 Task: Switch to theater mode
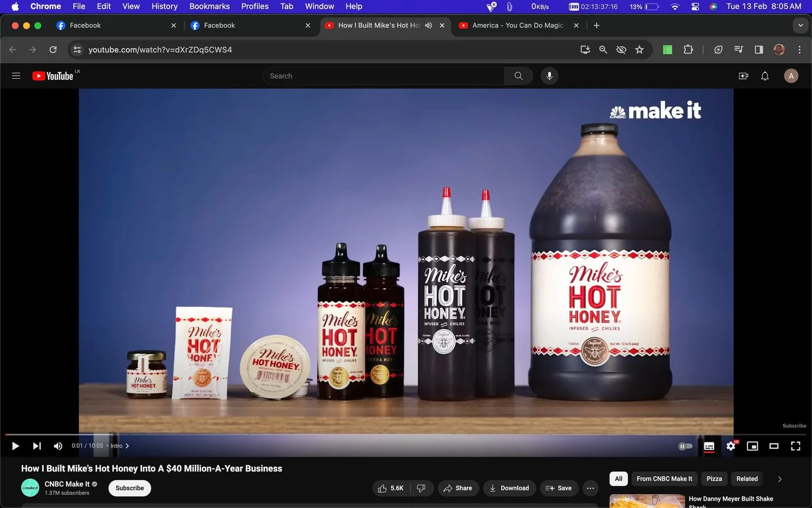click(x=774, y=446)
